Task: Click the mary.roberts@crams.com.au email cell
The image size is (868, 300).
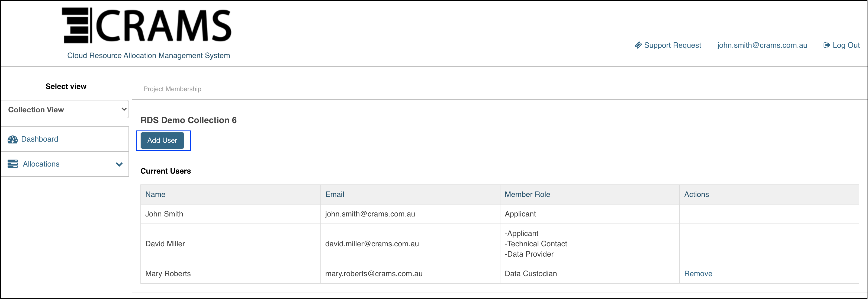Action: (410, 274)
